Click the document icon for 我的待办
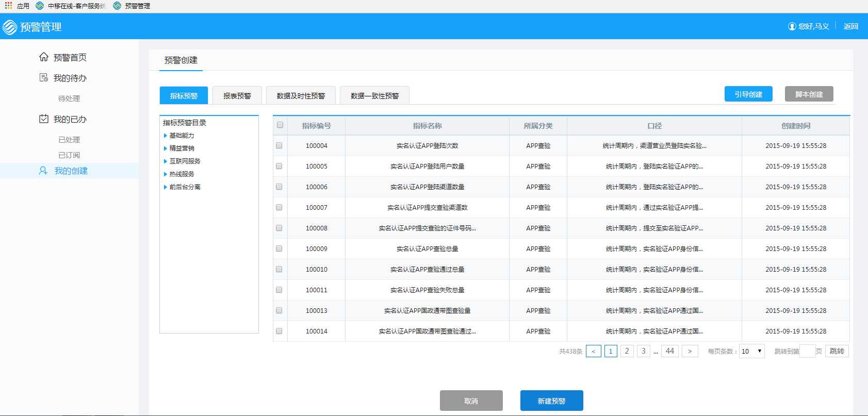 [44, 77]
